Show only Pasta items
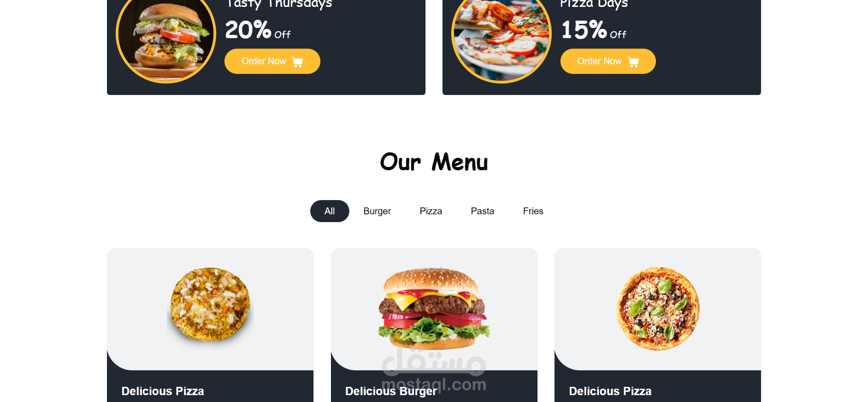This screenshot has height=402, width=868. [x=482, y=211]
